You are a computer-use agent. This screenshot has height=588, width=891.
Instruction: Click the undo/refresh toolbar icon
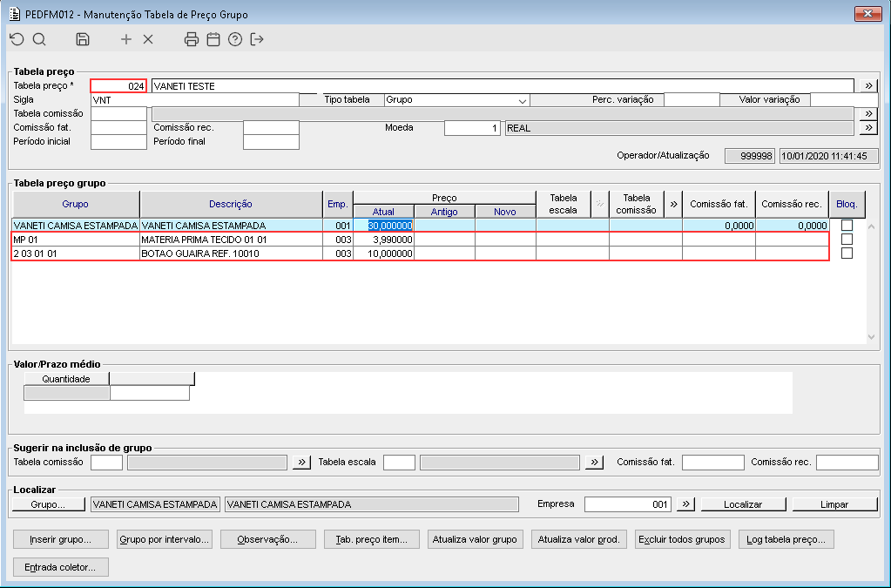pyautogui.click(x=17, y=39)
